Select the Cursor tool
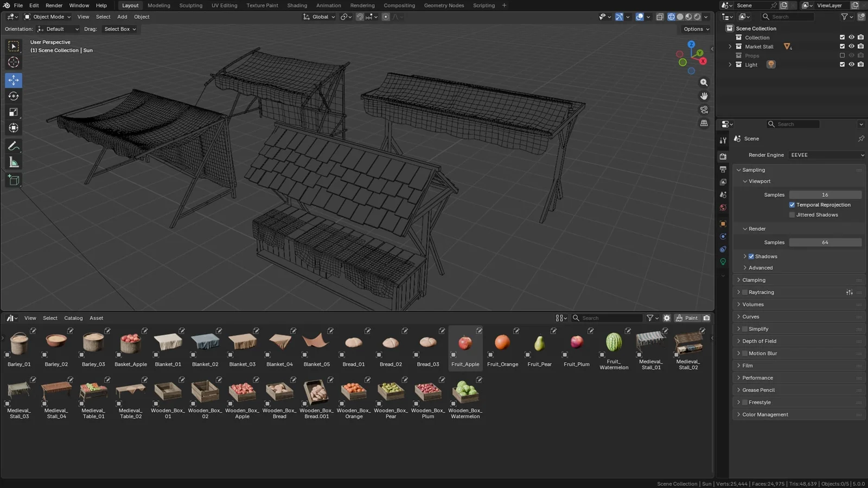The width and height of the screenshot is (868, 488). pos(14,62)
